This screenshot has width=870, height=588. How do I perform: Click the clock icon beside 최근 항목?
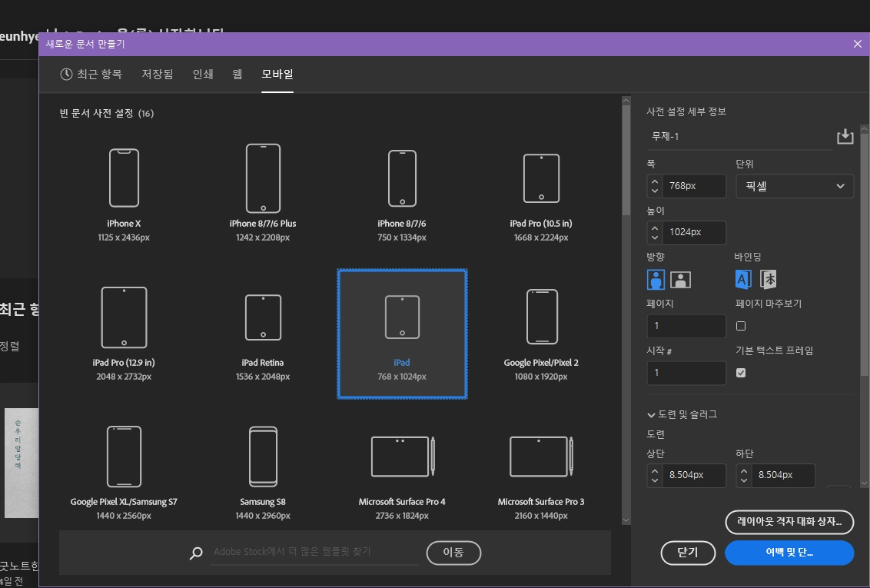coord(67,75)
